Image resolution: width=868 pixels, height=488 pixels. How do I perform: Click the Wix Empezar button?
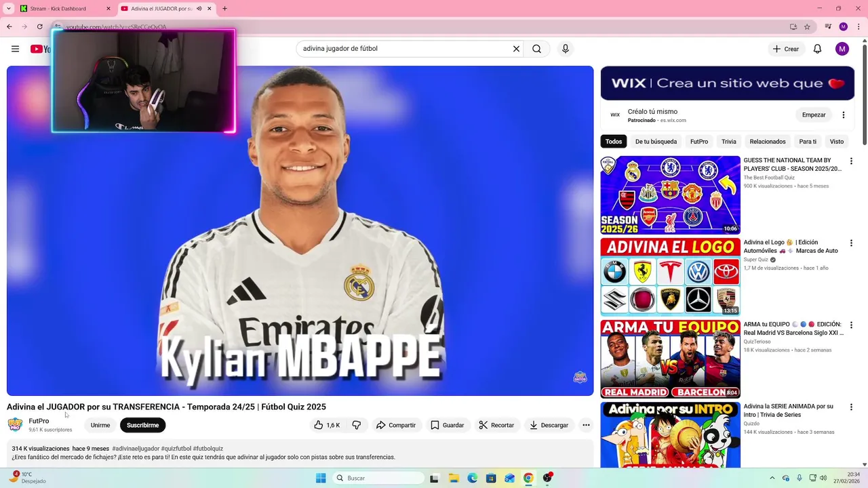click(x=814, y=115)
